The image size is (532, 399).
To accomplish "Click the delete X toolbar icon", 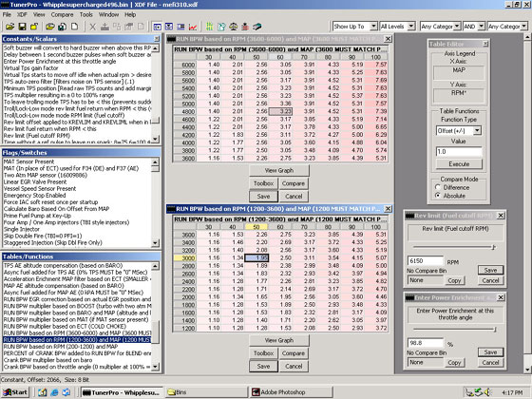I will [x=93, y=27].
